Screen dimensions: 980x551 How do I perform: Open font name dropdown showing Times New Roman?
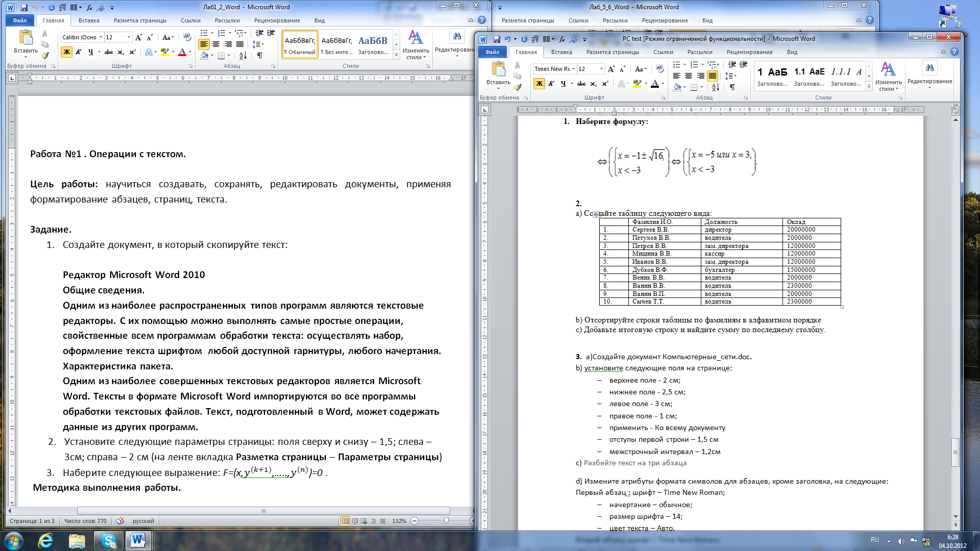(574, 69)
